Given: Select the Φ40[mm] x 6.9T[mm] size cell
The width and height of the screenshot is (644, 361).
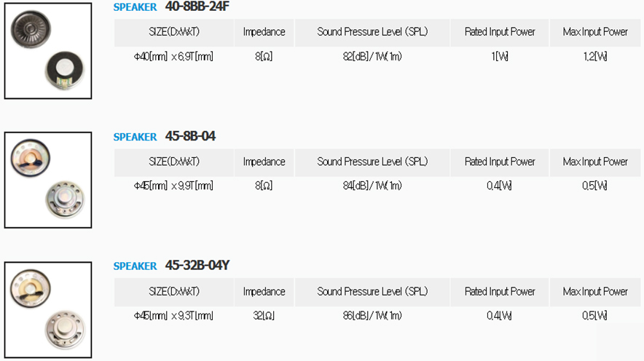Looking at the screenshot, I should click(x=173, y=56).
